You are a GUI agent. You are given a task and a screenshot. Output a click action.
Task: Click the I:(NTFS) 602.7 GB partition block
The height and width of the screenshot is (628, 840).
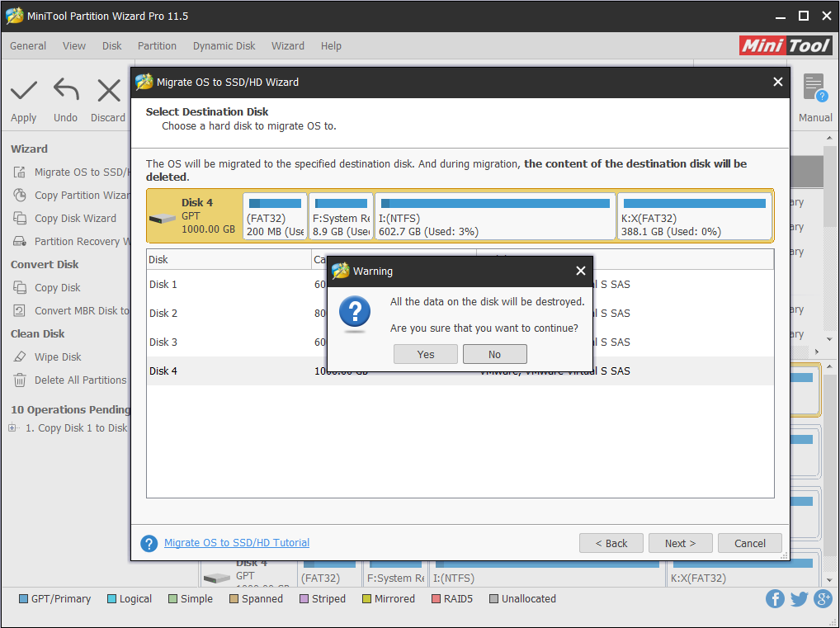pyautogui.click(x=495, y=216)
